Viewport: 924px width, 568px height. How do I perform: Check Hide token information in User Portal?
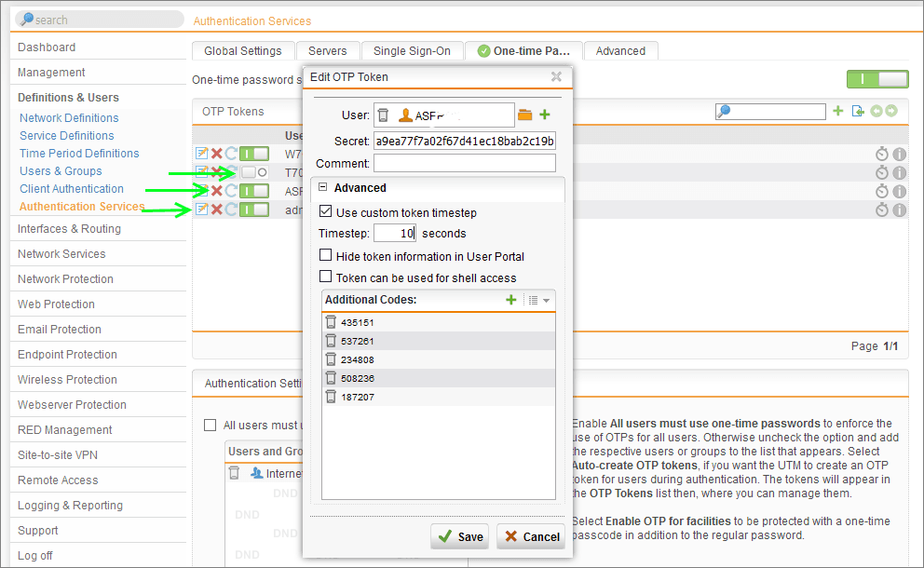tap(325, 255)
